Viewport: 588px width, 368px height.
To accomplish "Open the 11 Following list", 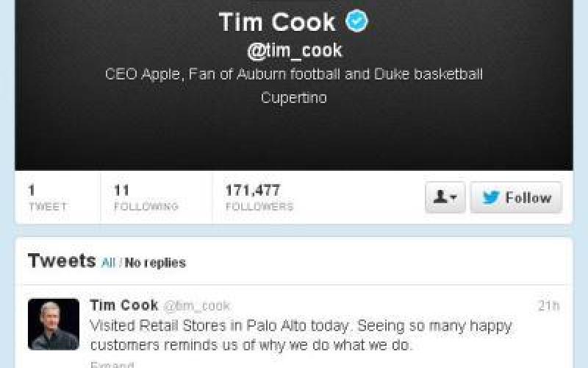I will pyautogui.click(x=146, y=197).
